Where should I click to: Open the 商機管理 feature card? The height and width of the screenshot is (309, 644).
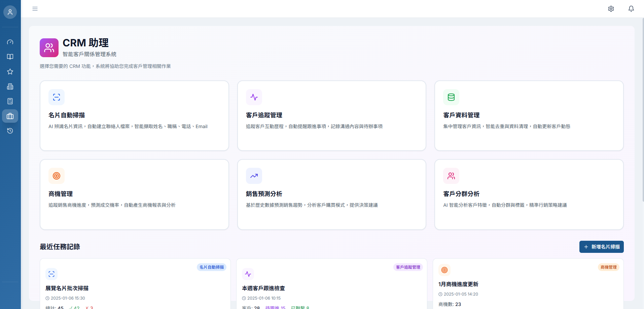(134, 194)
